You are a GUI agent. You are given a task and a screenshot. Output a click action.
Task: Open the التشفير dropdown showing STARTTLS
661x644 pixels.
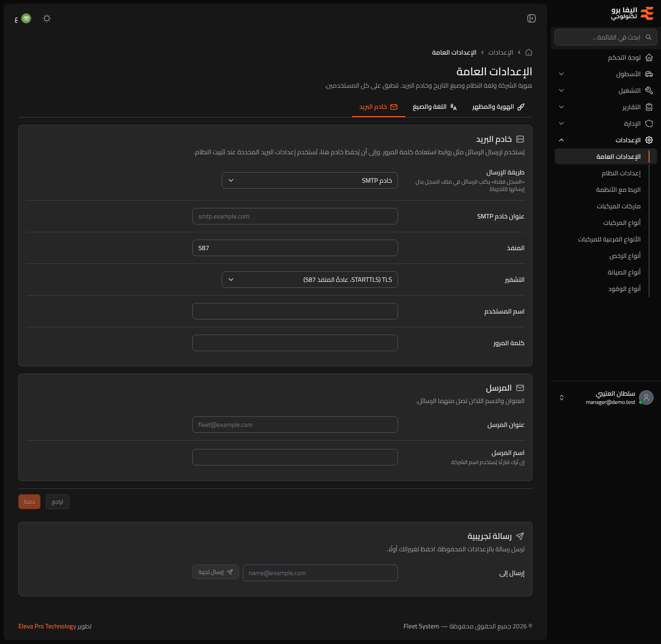pos(310,280)
